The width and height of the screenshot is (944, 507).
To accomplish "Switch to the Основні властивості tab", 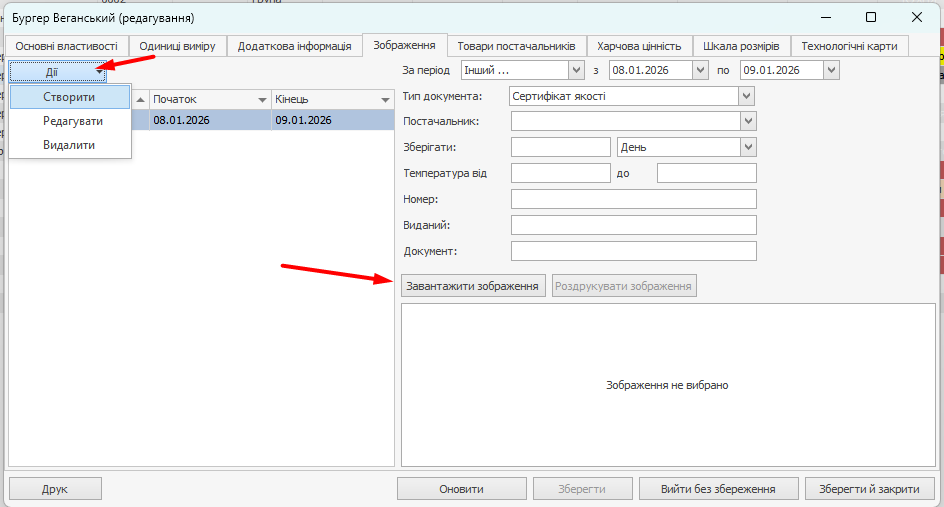I will (66, 46).
